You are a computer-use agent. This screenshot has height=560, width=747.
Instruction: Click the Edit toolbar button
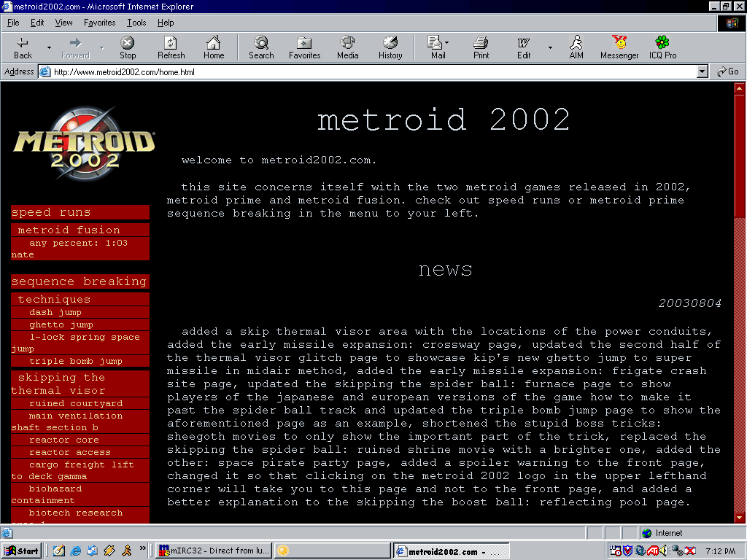click(524, 47)
